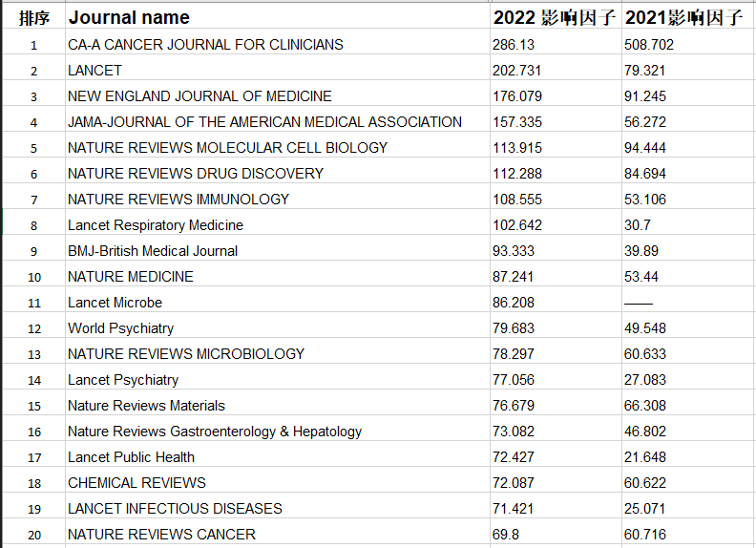
Task: Click the 86.208 value cell
Action: pos(556,299)
